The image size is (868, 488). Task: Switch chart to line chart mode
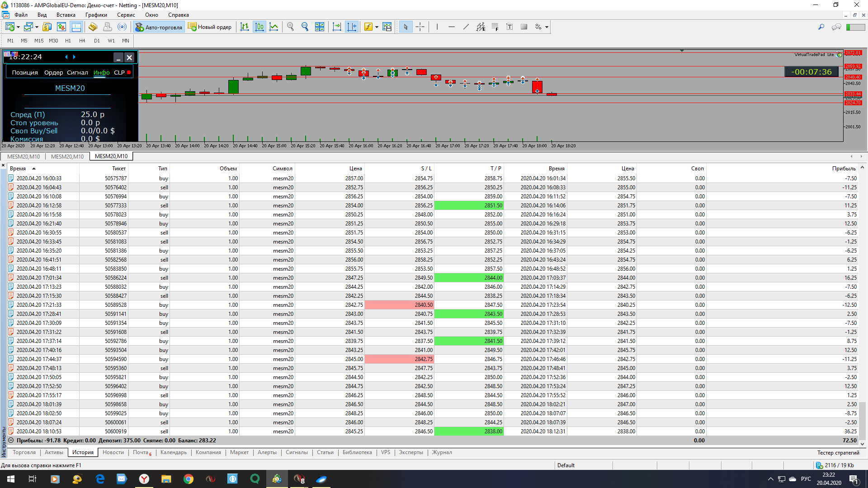tap(274, 27)
